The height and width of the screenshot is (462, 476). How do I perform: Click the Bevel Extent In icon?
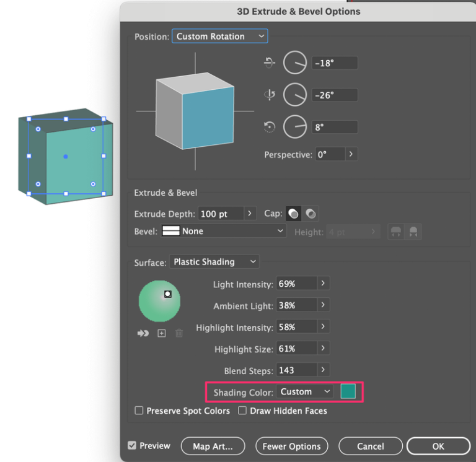click(x=413, y=232)
